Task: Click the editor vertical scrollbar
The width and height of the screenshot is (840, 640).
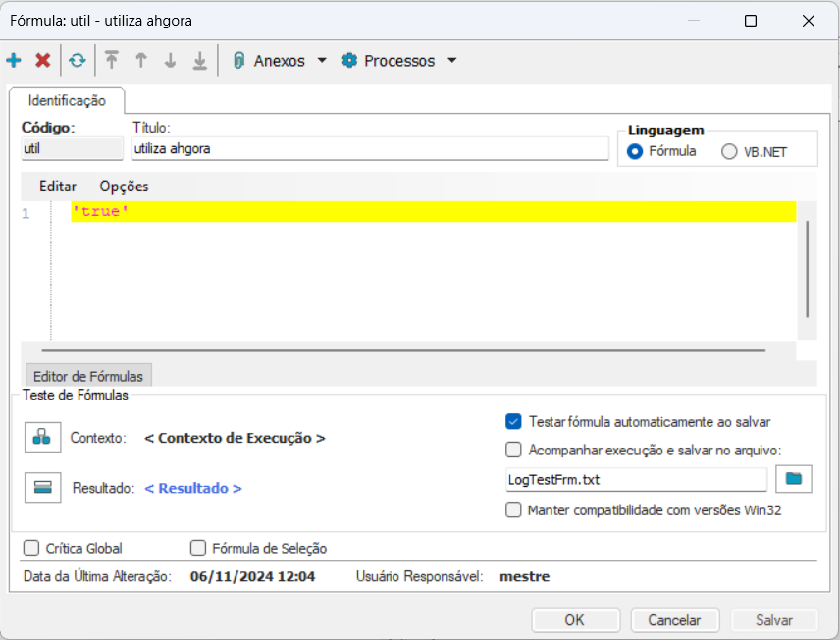Action: pyautogui.click(x=807, y=270)
